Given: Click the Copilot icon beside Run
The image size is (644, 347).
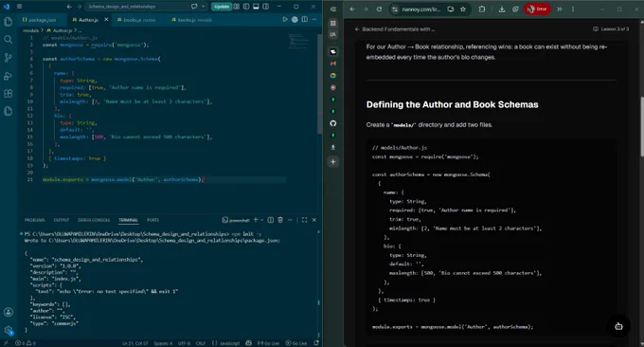Looking at the screenshot, I should (x=295, y=19).
